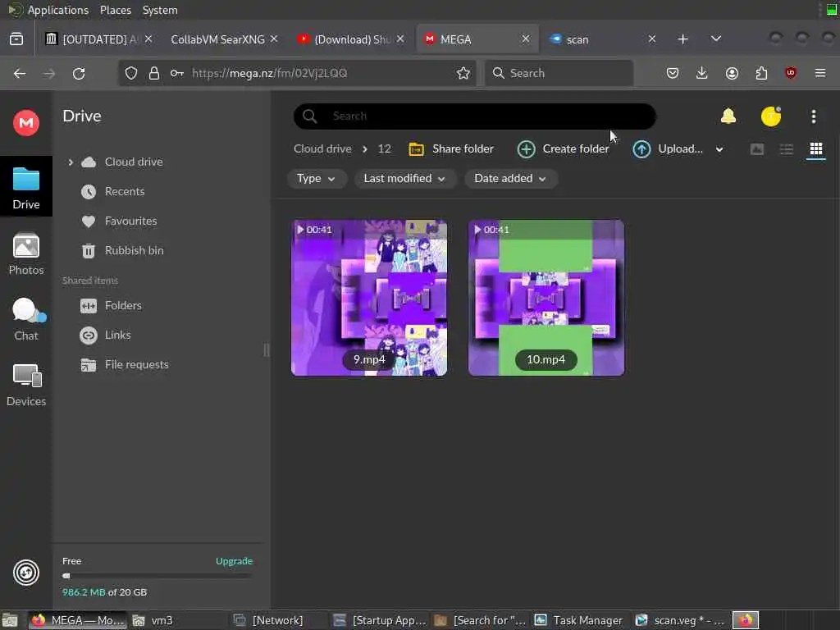This screenshot has width=840, height=630.
Task: Click the MEGA logo icon
Action: coord(25,123)
